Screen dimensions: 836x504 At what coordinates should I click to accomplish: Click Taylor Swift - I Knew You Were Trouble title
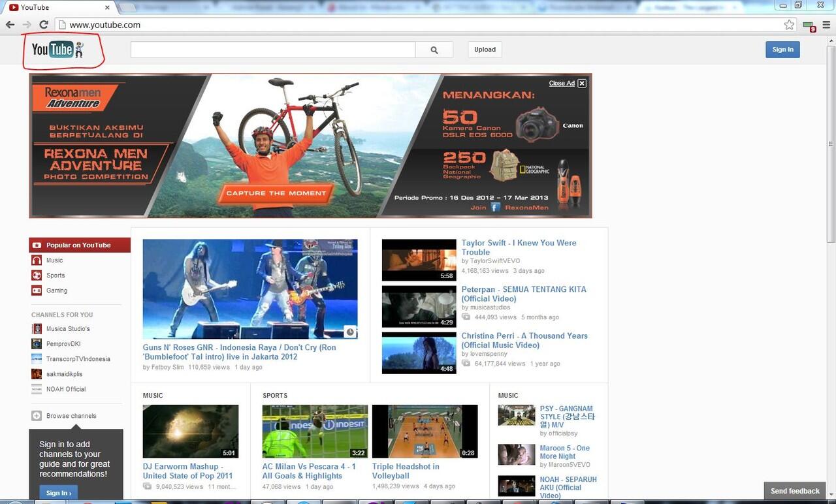coord(519,247)
